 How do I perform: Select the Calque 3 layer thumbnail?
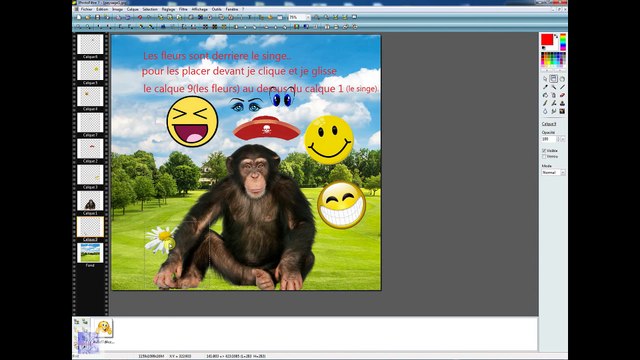pyautogui.click(x=90, y=175)
